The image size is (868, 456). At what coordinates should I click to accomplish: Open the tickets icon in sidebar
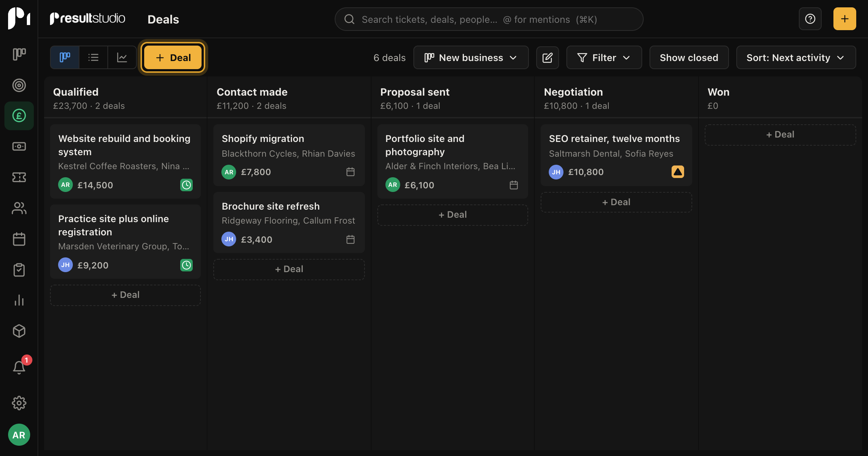pyautogui.click(x=19, y=177)
